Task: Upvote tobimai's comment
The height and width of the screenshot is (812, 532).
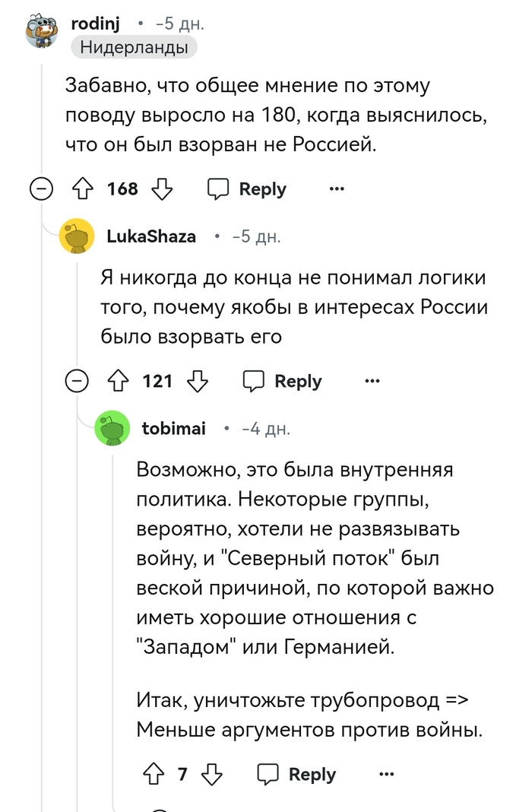Action: [x=153, y=774]
